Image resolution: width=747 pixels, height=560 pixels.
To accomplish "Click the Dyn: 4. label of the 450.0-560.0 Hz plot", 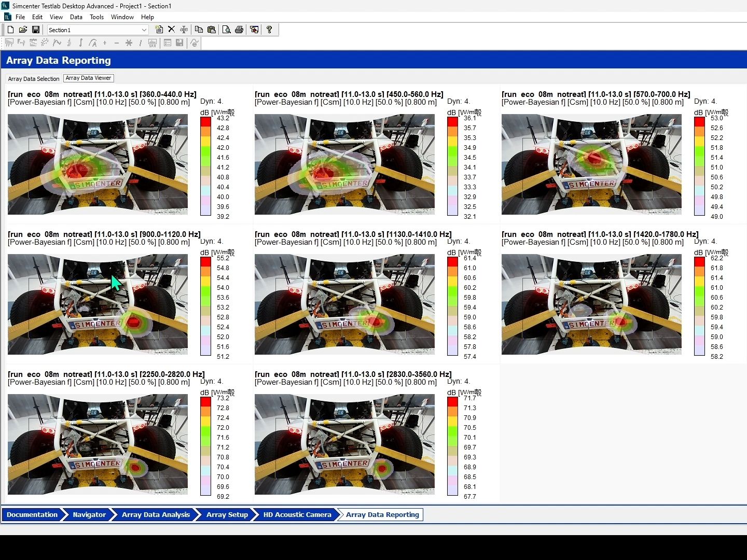I will 459,101.
